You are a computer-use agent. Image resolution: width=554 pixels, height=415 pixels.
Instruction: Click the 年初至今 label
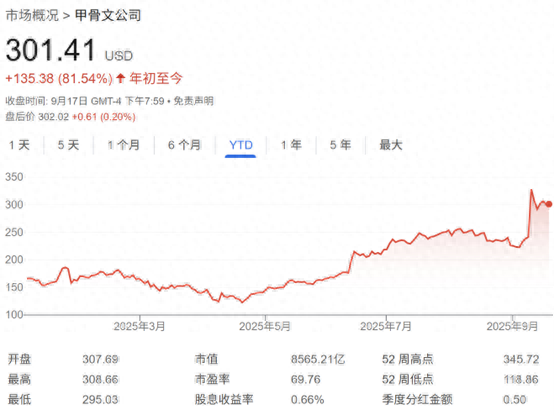[156, 78]
